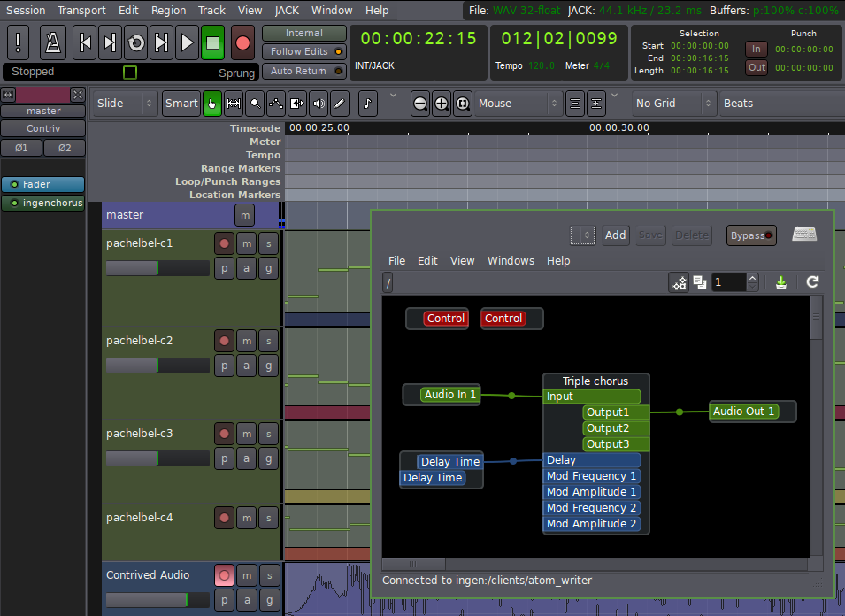Open the Internal sync source dropdown
This screenshot has height=616, width=845.
click(304, 33)
